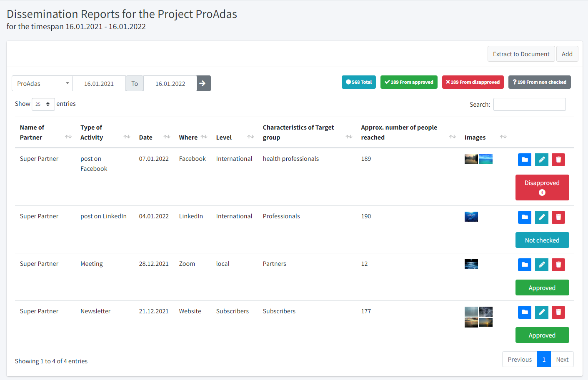The image size is (588, 380).
Task: Click the green 189 From approved badge
Action: coord(409,82)
